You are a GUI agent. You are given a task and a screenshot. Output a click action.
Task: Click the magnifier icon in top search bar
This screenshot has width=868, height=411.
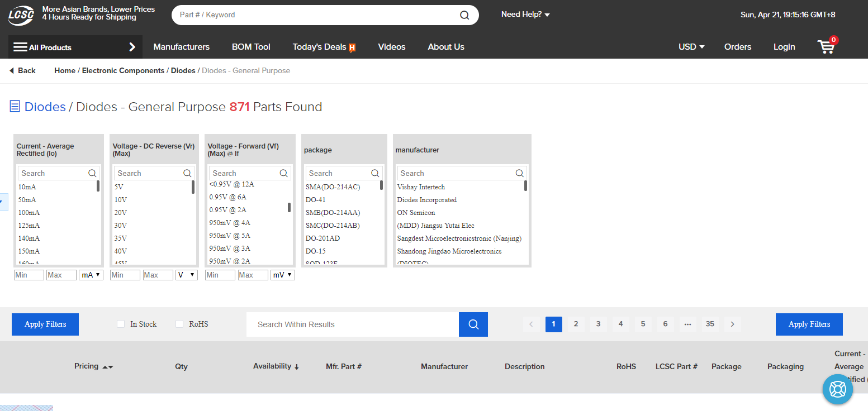(464, 15)
